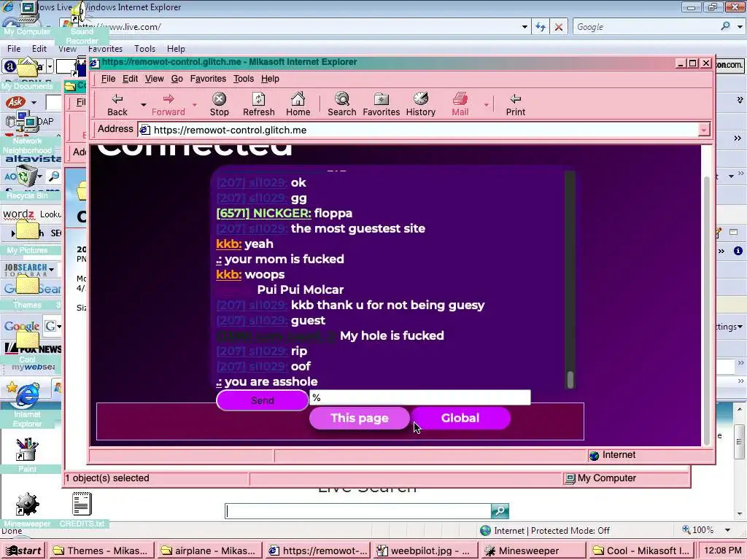Click the zoom level 100% icon
The width and height of the screenshot is (747, 560).
coord(686,529)
